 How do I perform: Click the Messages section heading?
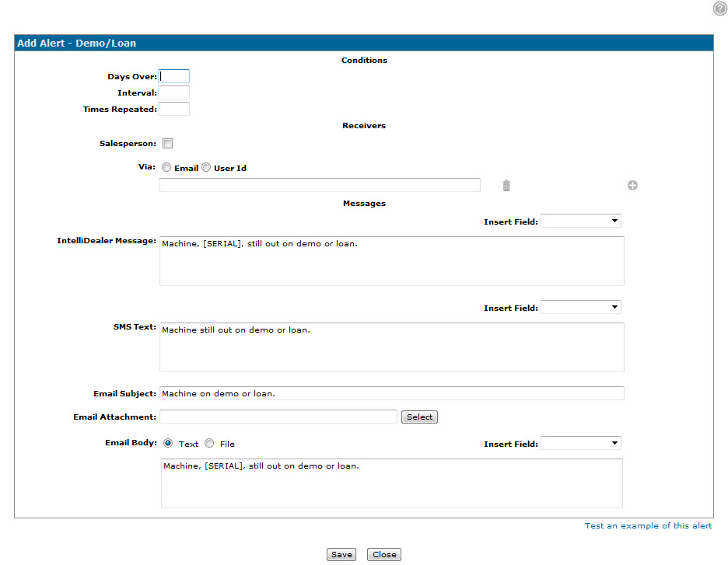tap(364, 203)
